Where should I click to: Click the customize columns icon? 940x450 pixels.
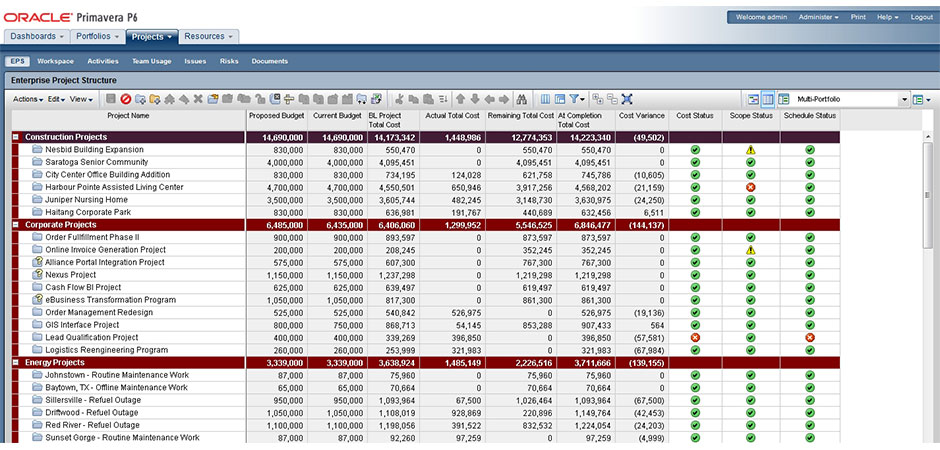545,99
